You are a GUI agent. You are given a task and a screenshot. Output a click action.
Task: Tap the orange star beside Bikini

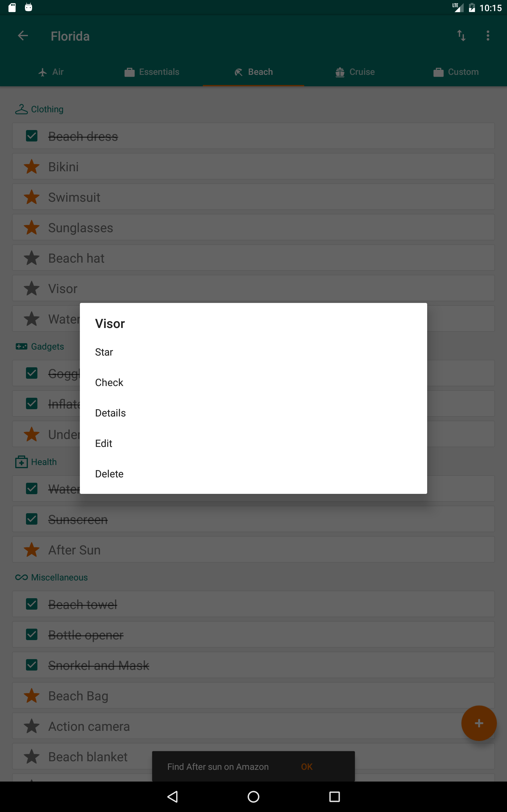pos(31,167)
